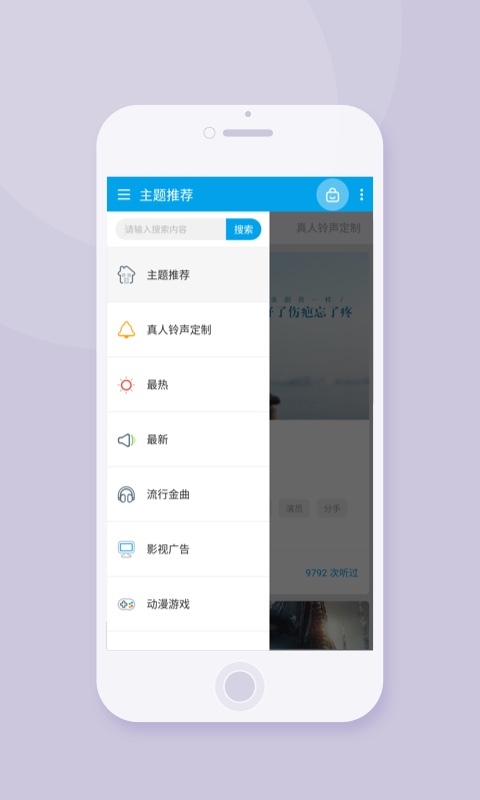Open the 流行金曲 category
Viewport: 480px width, 800px height.
pos(188,494)
